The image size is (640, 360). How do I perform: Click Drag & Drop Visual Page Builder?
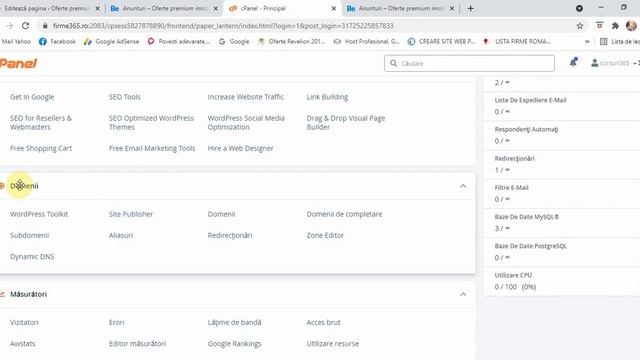(x=346, y=122)
